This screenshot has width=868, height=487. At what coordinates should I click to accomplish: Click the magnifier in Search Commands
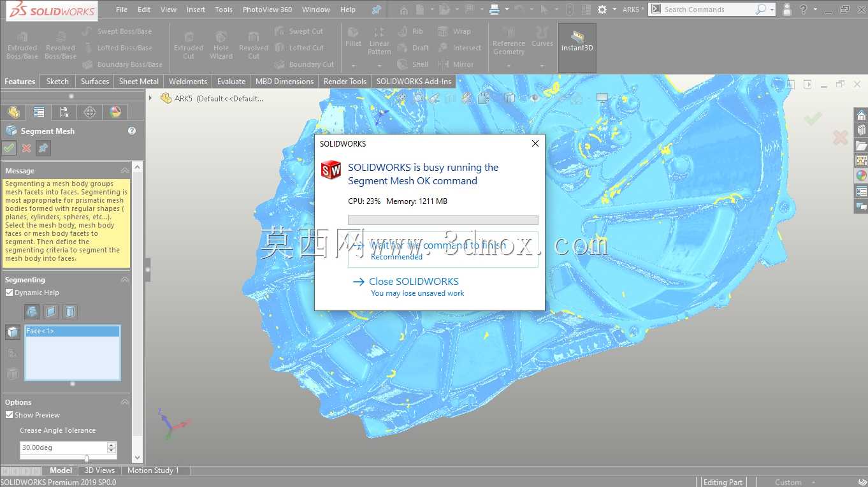point(760,10)
